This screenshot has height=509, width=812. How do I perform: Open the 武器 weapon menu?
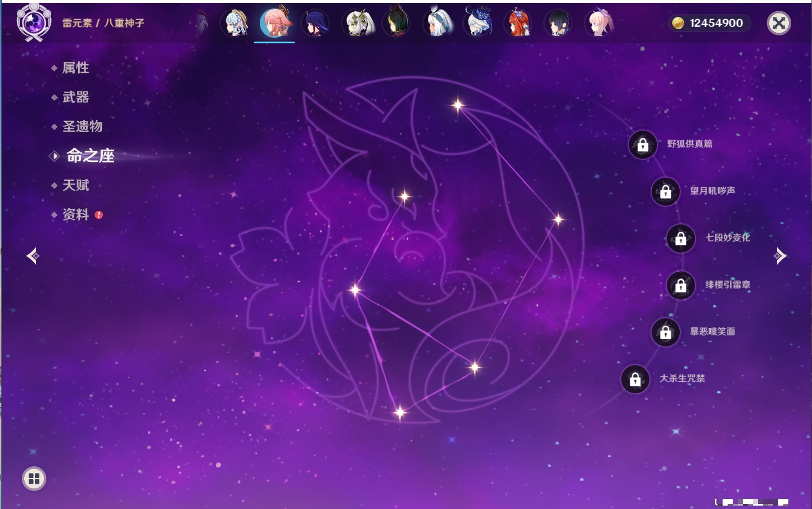(75, 97)
